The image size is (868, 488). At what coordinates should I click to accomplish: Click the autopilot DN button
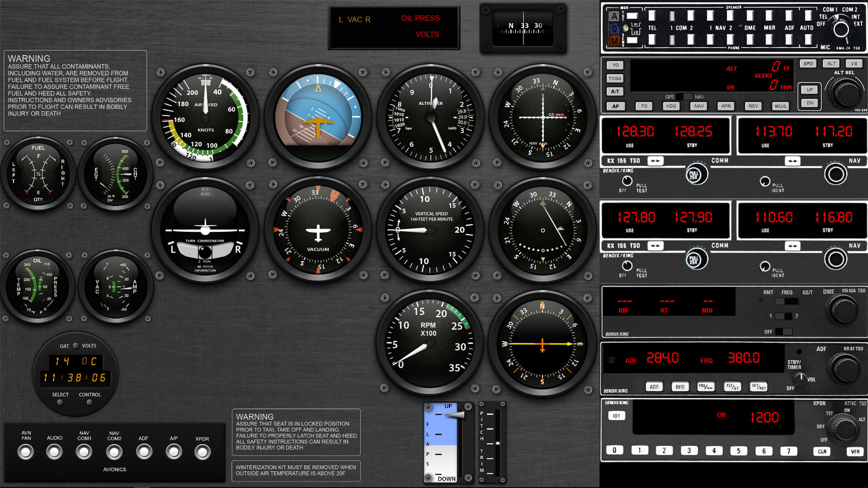(x=810, y=103)
